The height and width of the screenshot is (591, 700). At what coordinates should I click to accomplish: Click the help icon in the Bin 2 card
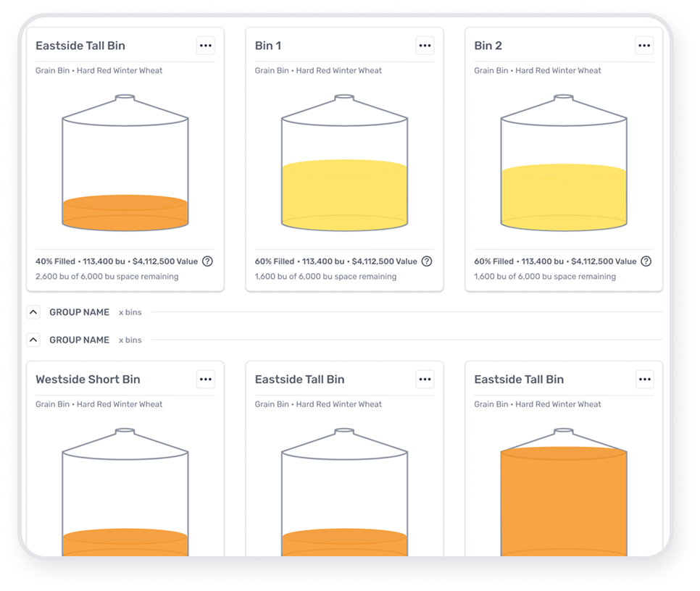click(x=646, y=261)
